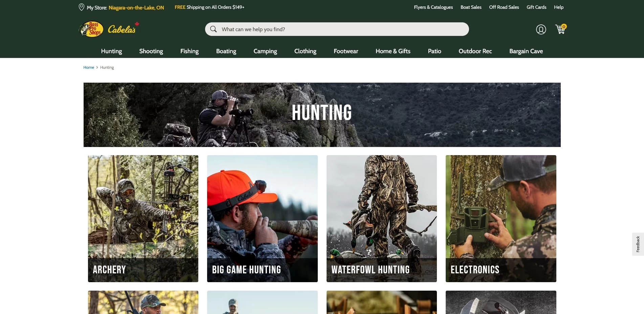View the shopping cart icon

click(560, 29)
